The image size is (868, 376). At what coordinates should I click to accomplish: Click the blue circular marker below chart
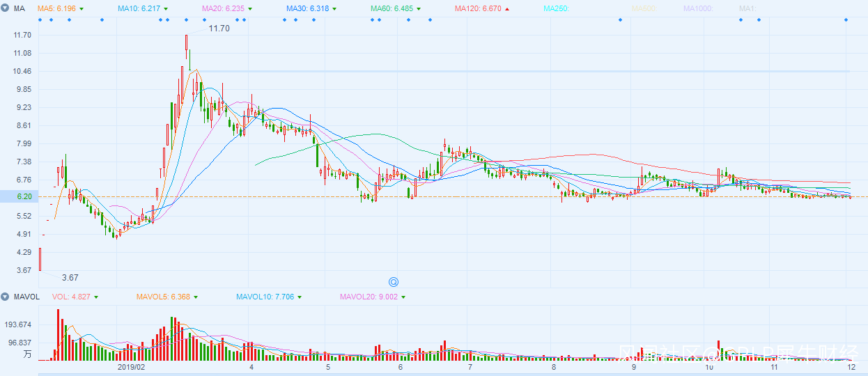pos(393,282)
